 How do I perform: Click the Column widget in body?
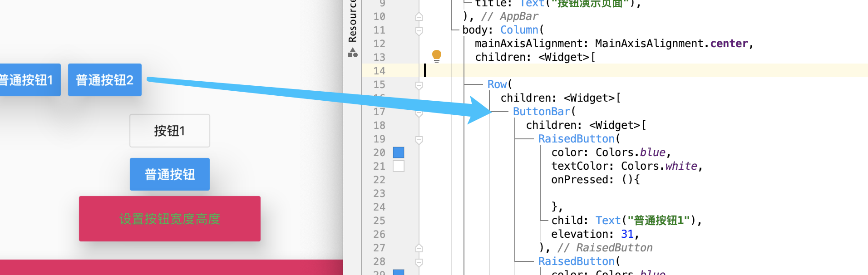[x=519, y=30]
